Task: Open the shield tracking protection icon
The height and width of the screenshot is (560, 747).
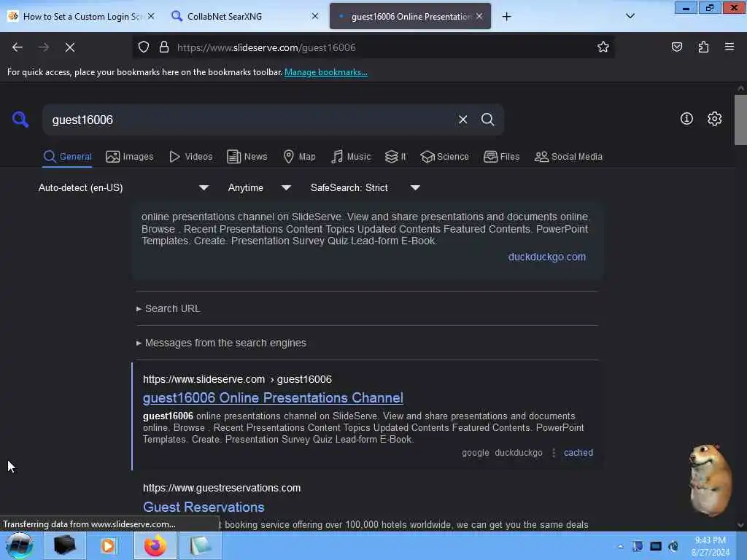Action: pos(144,47)
